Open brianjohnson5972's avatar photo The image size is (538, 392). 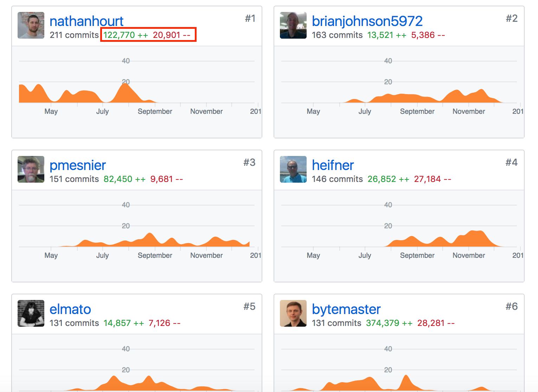pos(293,25)
